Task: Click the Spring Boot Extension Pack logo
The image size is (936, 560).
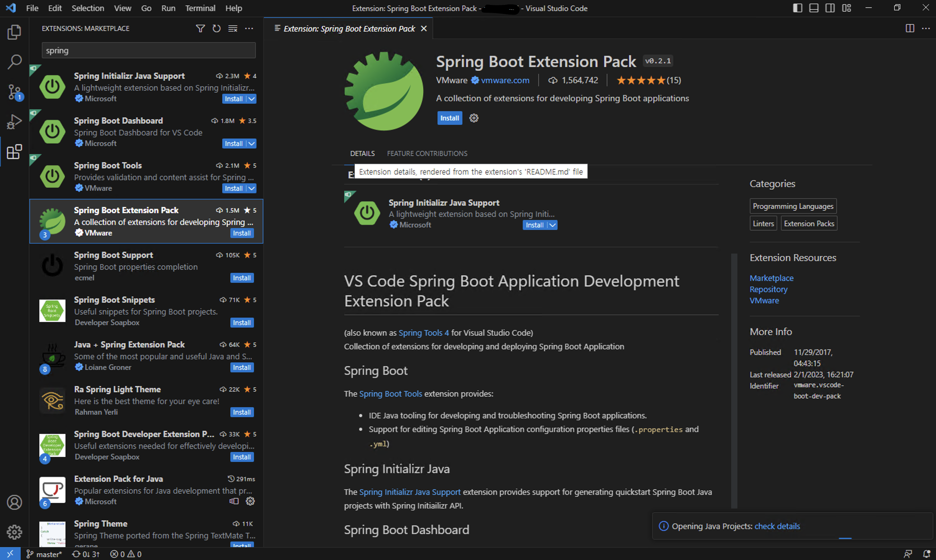Action: click(384, 91)
